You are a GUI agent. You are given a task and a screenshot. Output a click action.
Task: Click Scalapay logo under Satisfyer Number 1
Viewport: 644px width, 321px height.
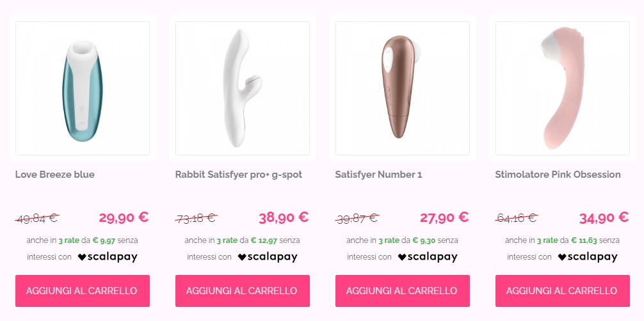pyautogui.click(x=428, y=257)
